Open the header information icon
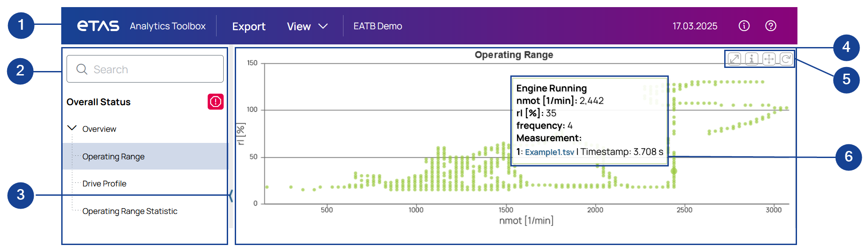The height and width of the screenshot is (249, 868). pos(744,26)
